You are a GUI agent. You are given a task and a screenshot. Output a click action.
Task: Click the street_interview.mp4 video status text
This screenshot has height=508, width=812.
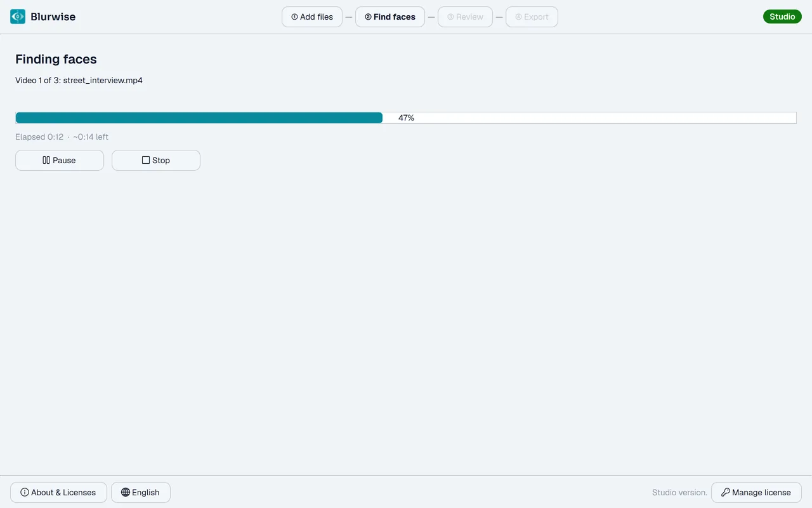79,81
